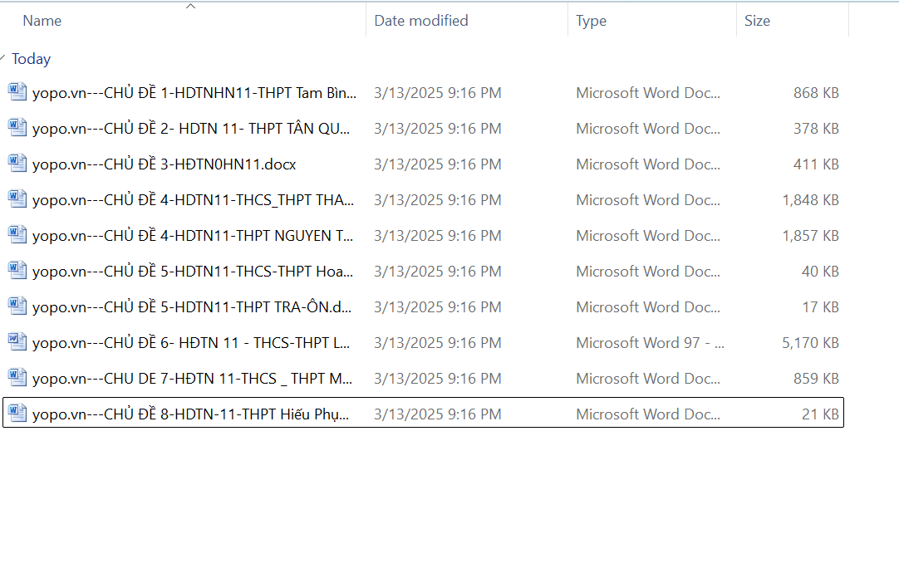Screen dimensions: 899x588
Task: Sort files by Size column header
Action: coord(757,21)
